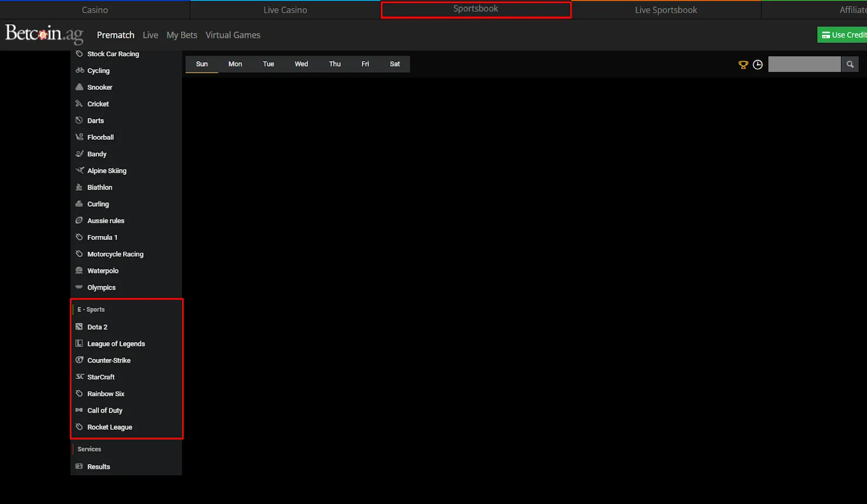Focus the event search input field
Image resolution: width=867 pixels, height=504 pixels.
[804, 64]
